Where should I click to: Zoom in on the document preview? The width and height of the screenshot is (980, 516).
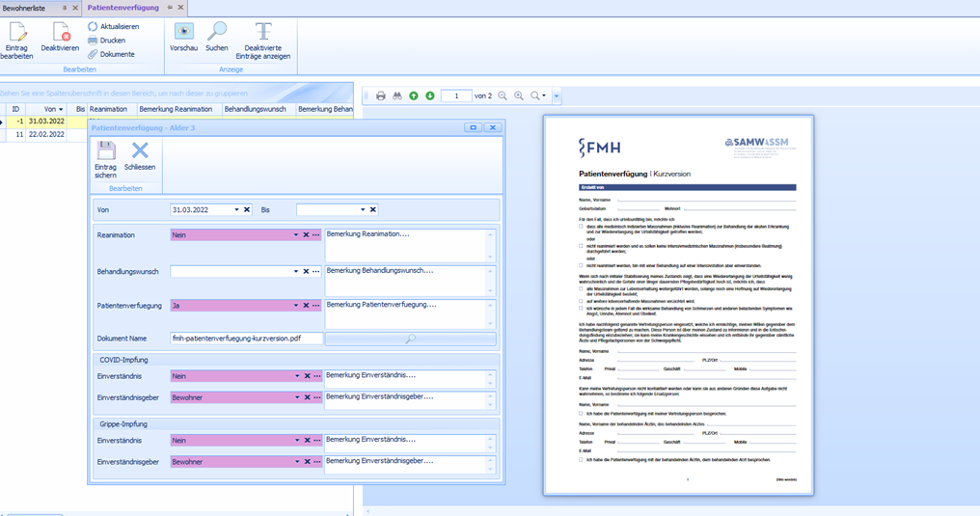coord(519,95)
